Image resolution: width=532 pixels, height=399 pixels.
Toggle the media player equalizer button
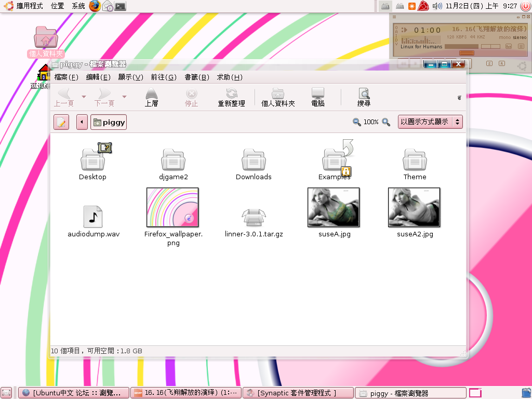[509, 46]
